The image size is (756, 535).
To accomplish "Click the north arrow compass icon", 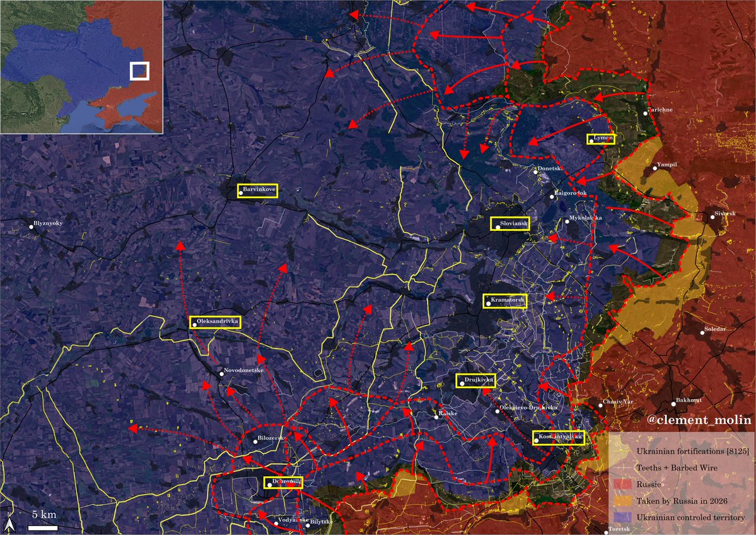I will coord(9,524).
